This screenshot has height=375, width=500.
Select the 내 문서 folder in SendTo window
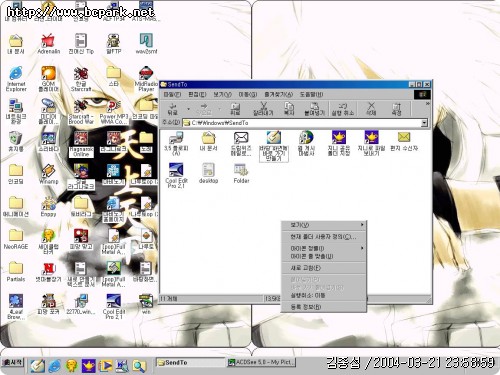point(208,142)
